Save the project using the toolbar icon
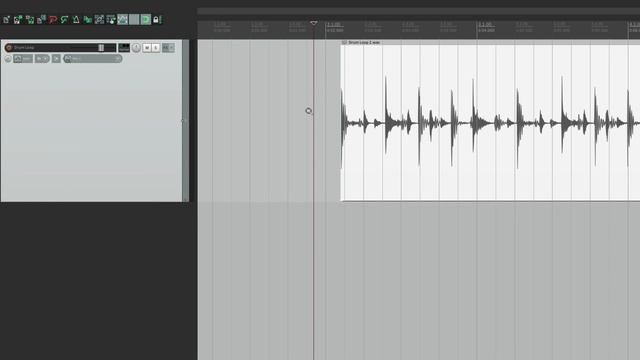 pos(30,19)
